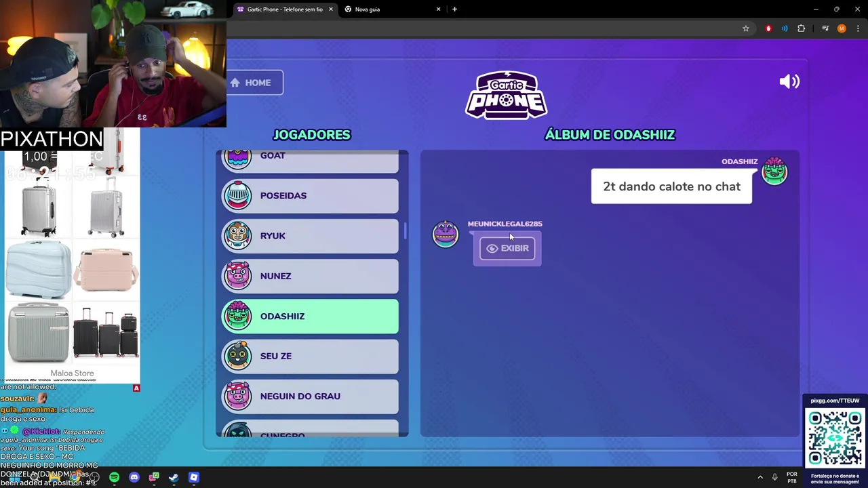Select player RYUK in the list
Image resolution: width=868 pixels, height=488 pixels.
(x=311, y=236)
